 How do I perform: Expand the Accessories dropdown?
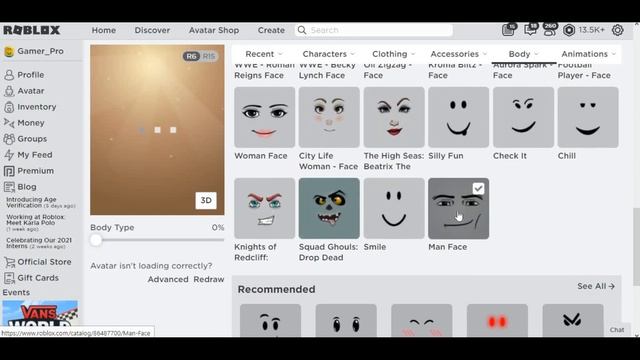pyautogui.click(x=459, y=54)
